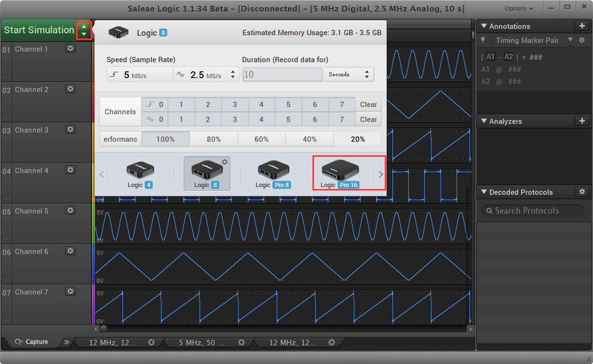Open Channel 2 settings gear
The width and height of the screenshot is (593, 364).
[70, 89]
